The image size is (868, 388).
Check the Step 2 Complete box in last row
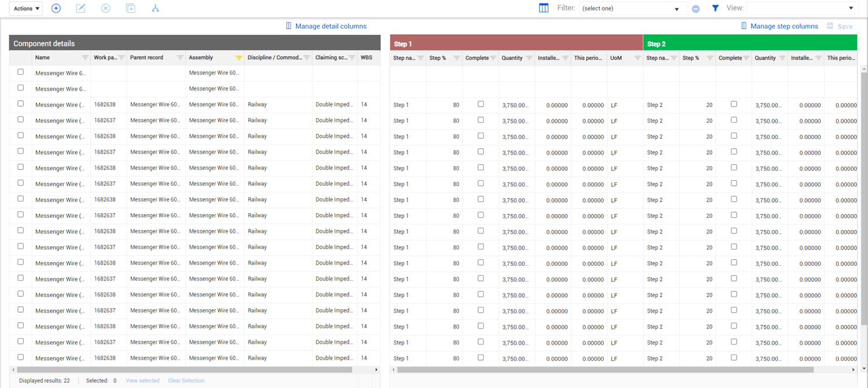point(734,358)
